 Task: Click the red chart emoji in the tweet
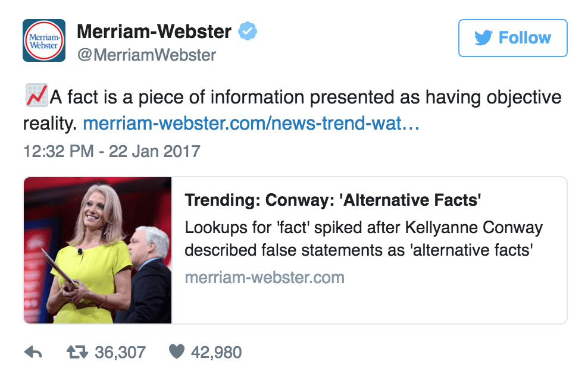tap(35, 96)
